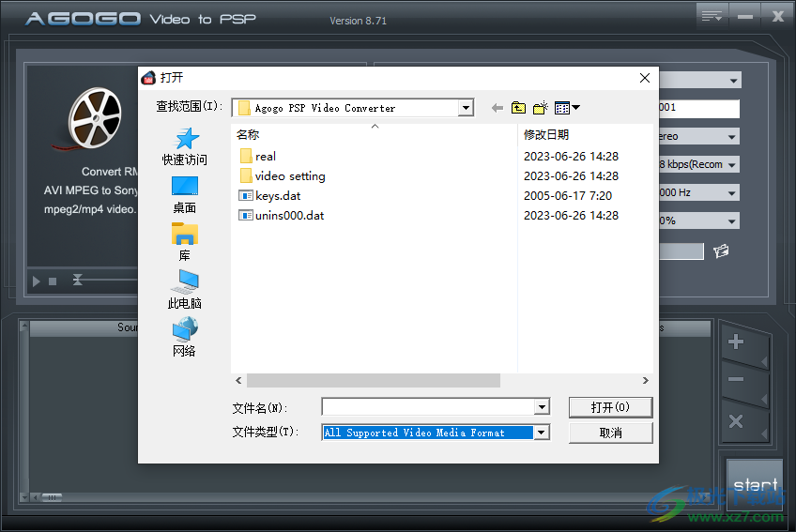Open the view menu icon
Image resolution: width=796 pixels, height=532 pixels.
pos(567,108)
